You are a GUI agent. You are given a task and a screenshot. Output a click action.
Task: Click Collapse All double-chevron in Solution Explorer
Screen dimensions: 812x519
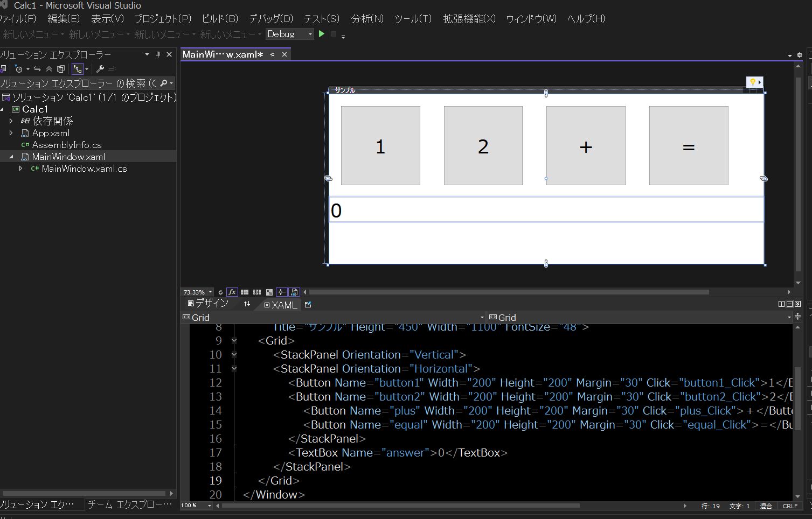click(x=49, y=69)
